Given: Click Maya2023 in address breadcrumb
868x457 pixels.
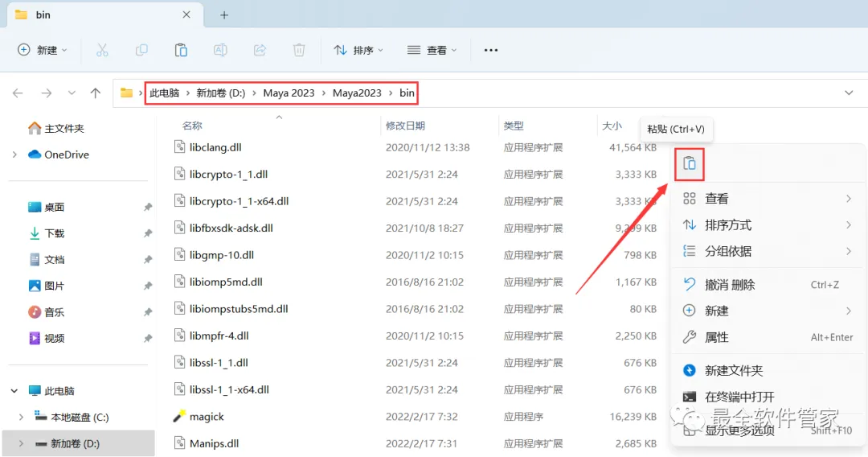Looking at the screenshot, I should [357, 93].
